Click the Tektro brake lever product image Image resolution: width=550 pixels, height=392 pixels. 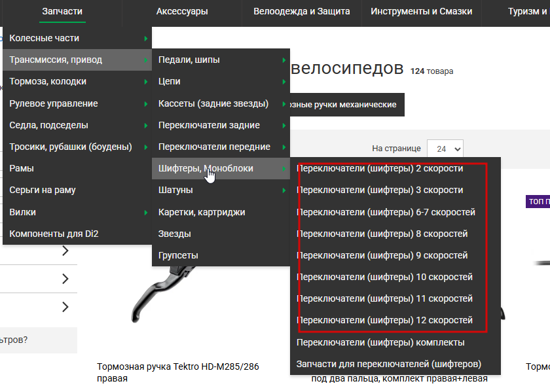pyautogui.click(x=163, y=294)
